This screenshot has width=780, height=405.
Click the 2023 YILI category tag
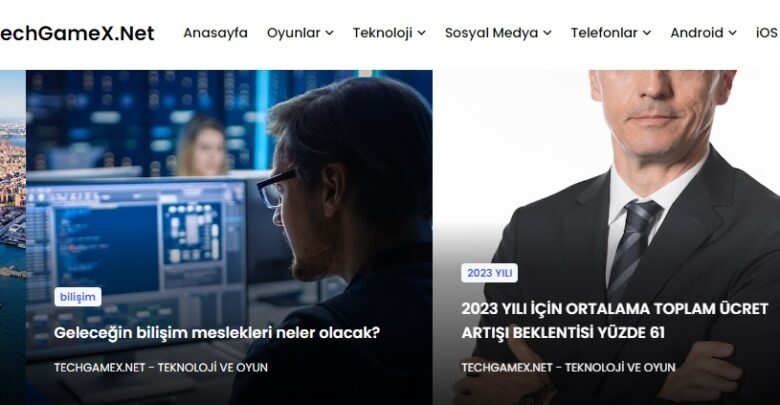pyautogui.click(x=489, y=273)
